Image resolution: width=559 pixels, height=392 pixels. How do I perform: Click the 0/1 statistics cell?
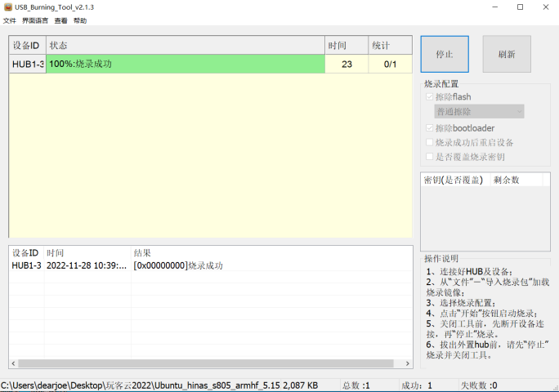(x=390, y=65)
